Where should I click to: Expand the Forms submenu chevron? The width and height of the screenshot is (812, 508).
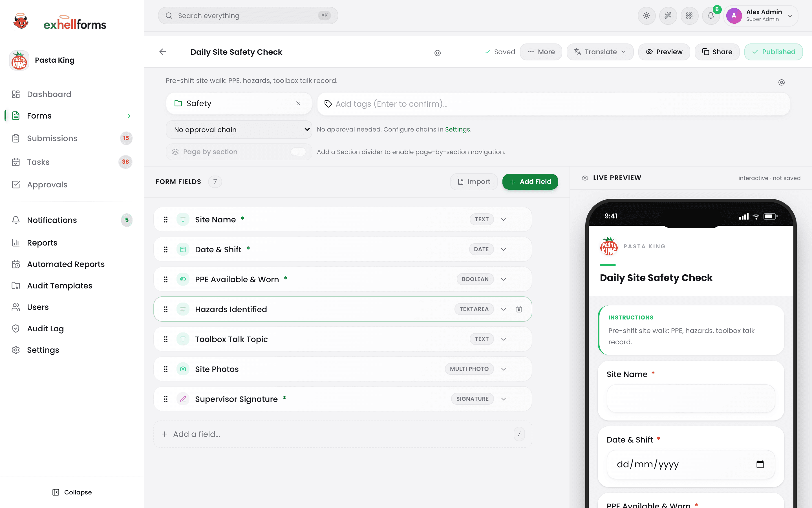(x=129, y=116)
